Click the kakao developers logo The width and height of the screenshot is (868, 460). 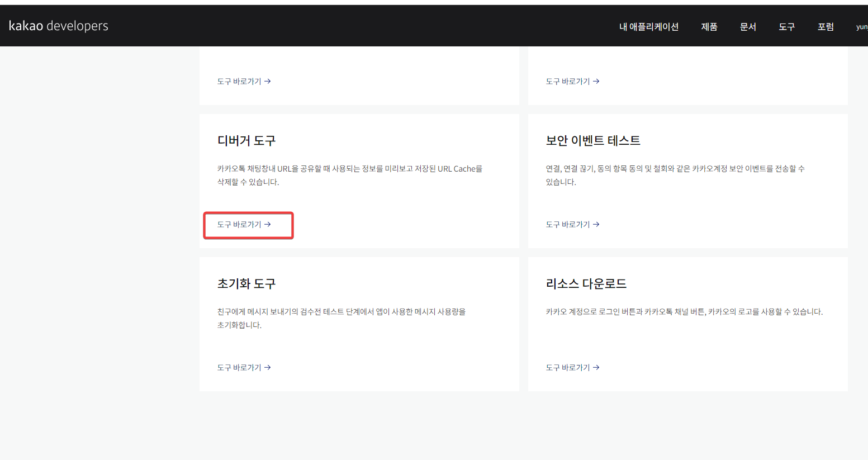click(x=59, y=26)
